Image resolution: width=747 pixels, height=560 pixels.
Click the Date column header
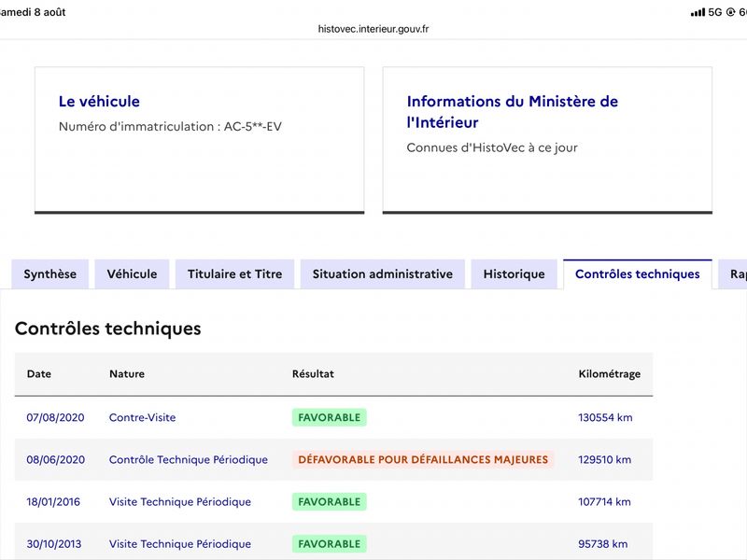[39, 374]
